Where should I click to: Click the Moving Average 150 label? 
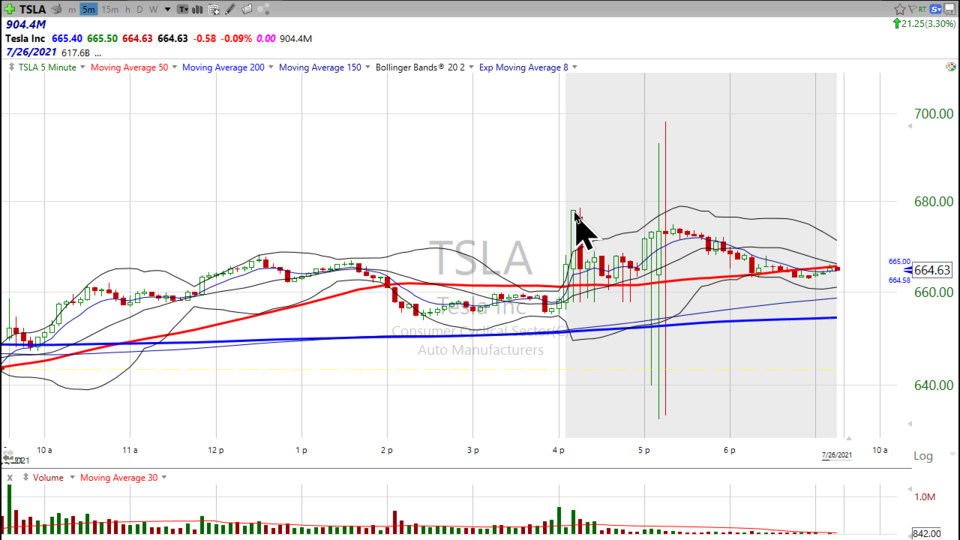pos(320,67)
